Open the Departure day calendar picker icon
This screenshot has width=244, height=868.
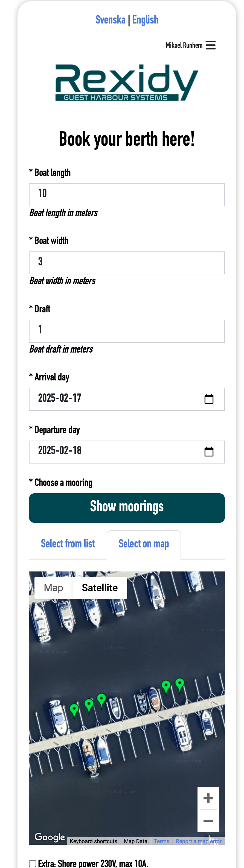(x=209, y=451)
